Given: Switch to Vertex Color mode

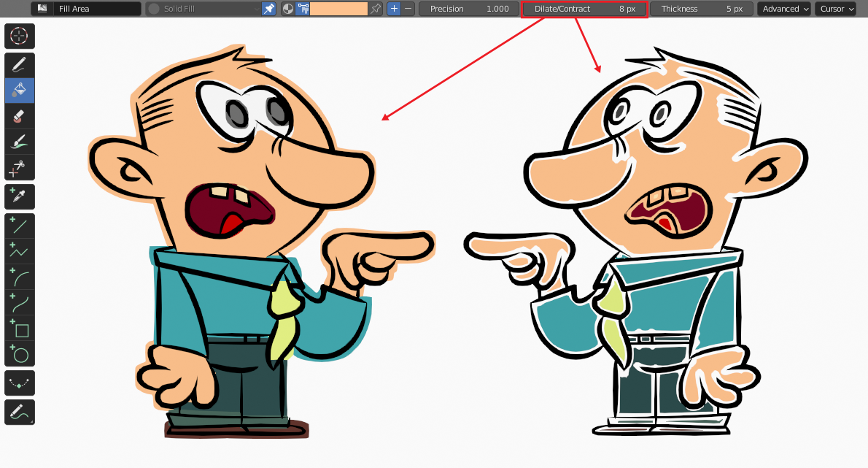Looking at the screenshot, I should [302, 9].
